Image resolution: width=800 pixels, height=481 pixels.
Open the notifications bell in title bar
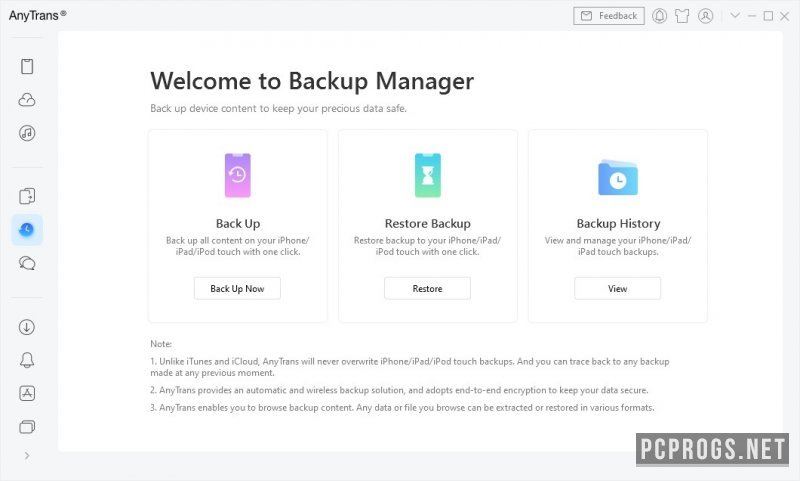659,16
